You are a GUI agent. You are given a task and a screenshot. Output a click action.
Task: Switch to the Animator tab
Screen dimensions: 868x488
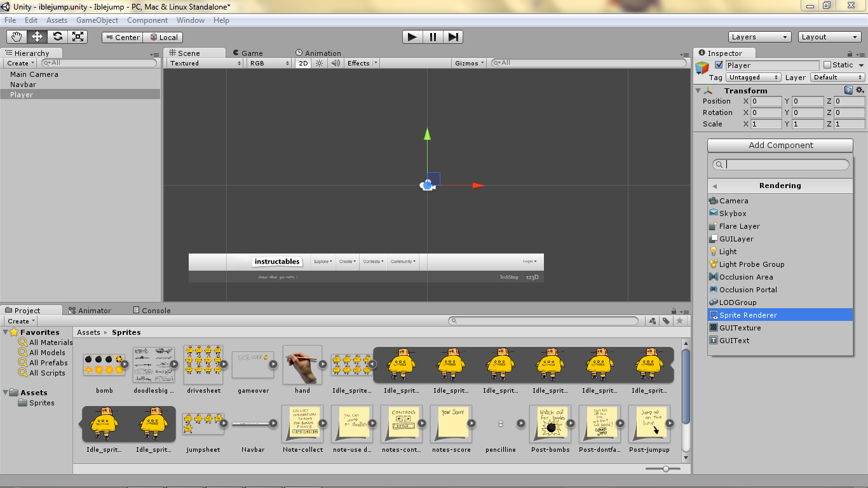93,310
